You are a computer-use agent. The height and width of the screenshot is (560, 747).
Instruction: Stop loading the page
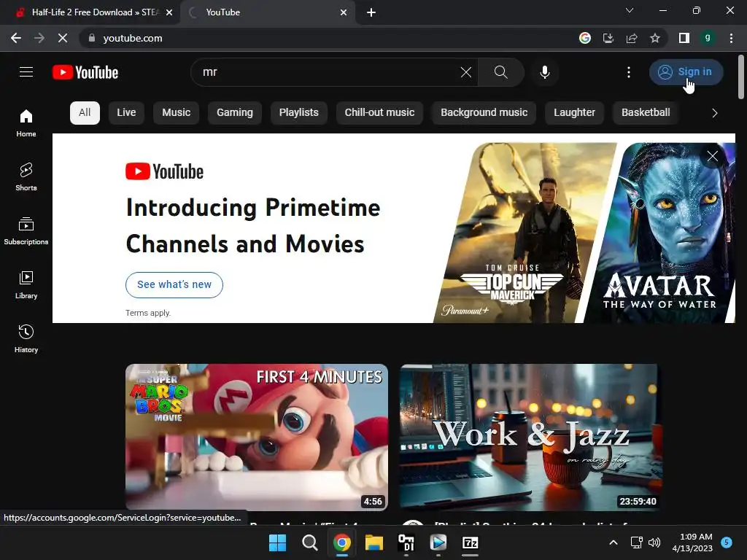[63, 38]
